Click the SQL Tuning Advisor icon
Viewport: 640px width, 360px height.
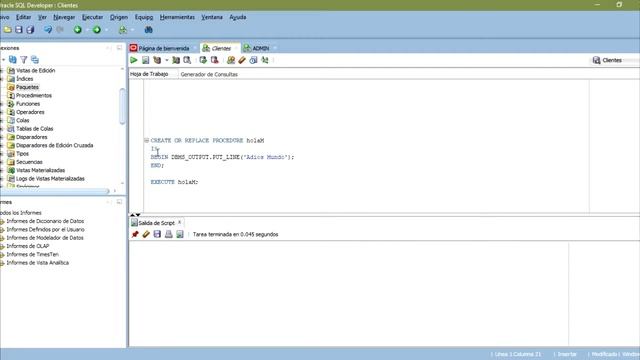(187, 60)
